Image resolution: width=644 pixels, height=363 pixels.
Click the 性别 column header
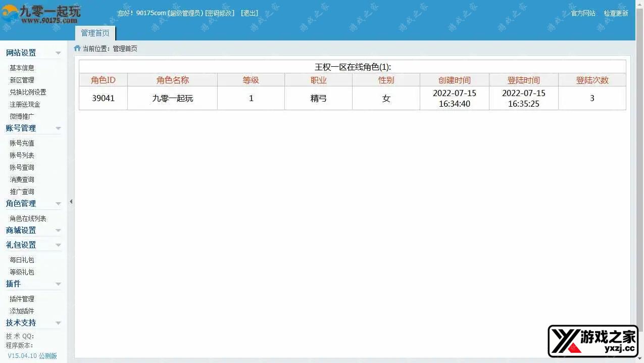click(386, 80)
